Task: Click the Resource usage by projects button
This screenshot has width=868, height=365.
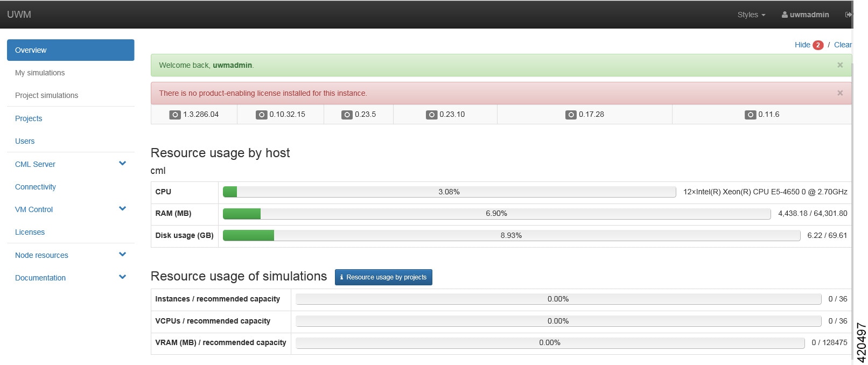Action: click(x=383, y=277)
